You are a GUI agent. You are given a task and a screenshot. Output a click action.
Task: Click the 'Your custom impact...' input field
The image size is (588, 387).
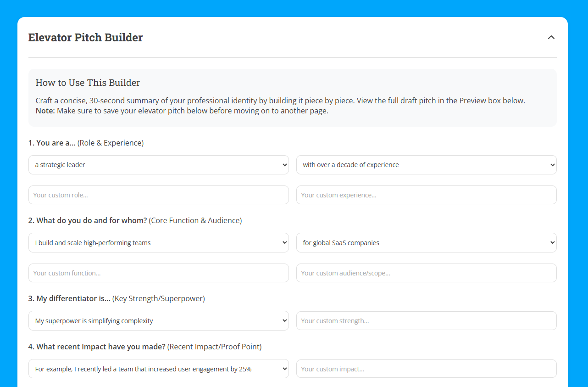point(426,368)
